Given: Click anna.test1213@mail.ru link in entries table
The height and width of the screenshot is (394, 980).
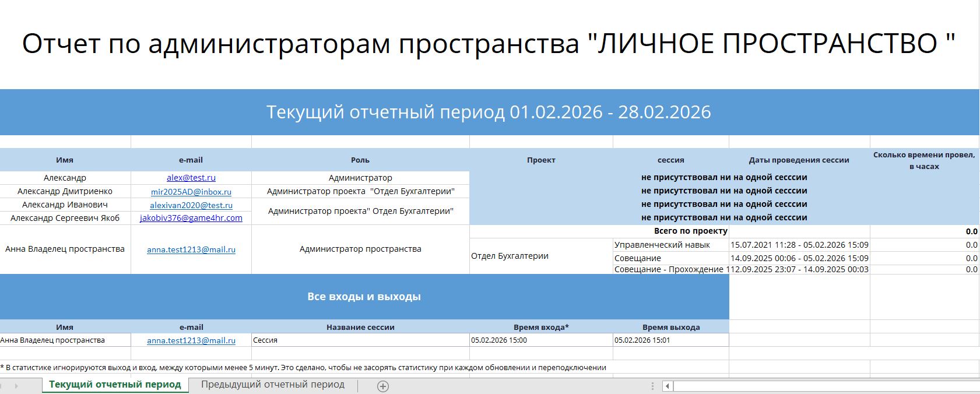Looking at the screenshot, I should (x=191, y=340).
